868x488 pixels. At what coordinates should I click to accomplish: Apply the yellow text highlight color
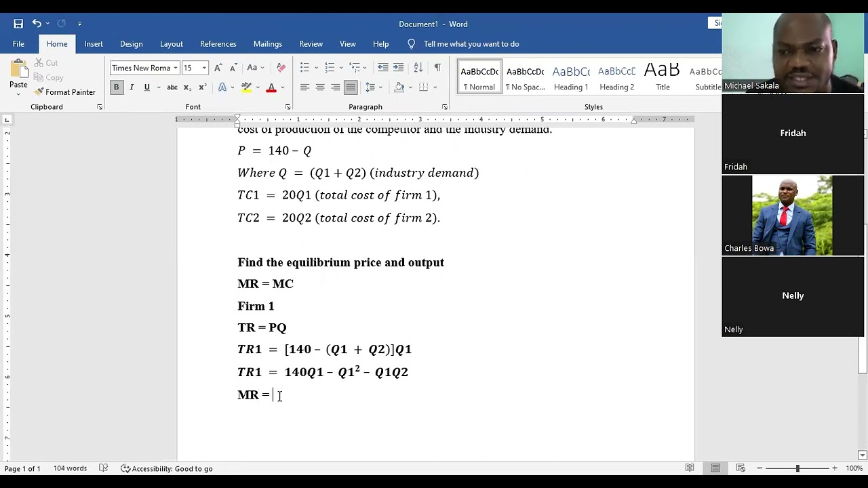pos(246,87)
